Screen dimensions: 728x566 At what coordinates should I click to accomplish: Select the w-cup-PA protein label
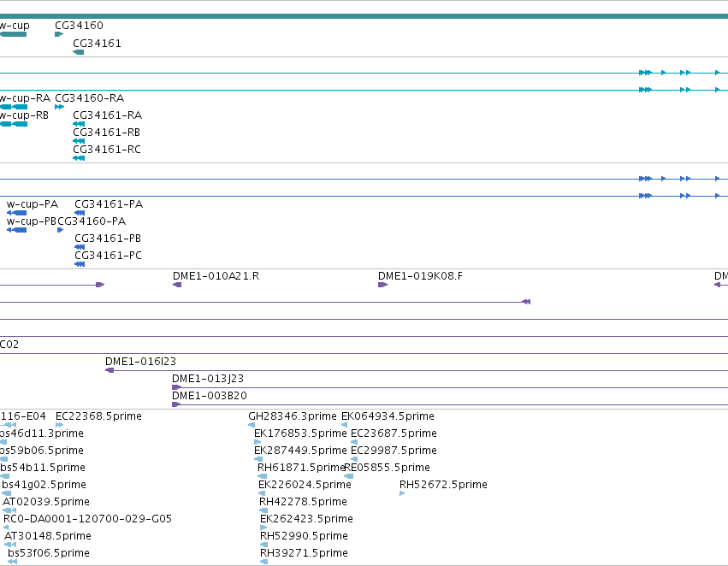click(33, 204)
